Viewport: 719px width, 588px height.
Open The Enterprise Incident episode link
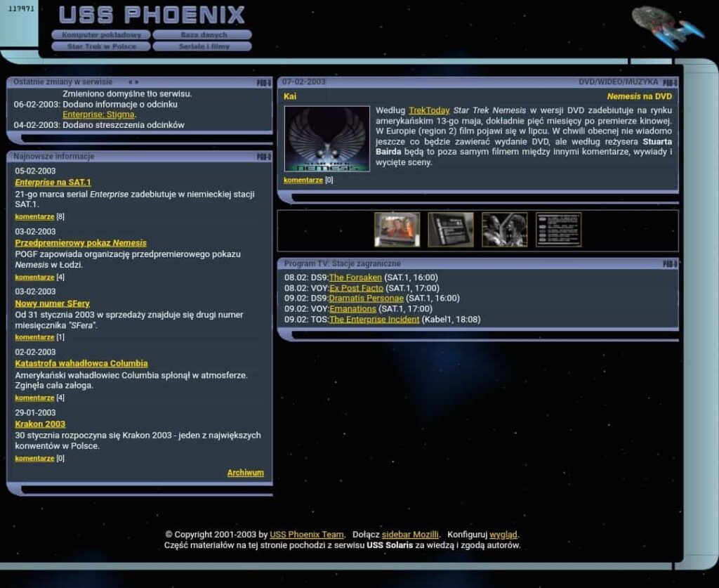pos(374,320)
